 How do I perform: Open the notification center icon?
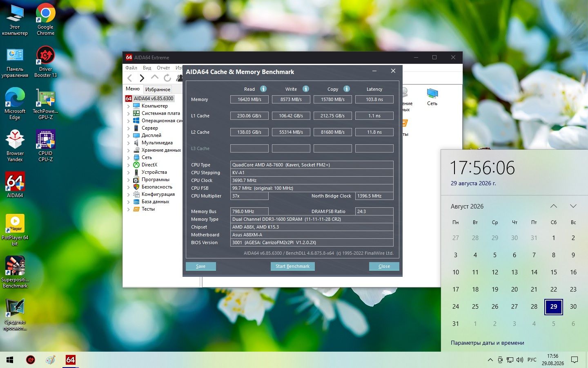click(575, 360)
